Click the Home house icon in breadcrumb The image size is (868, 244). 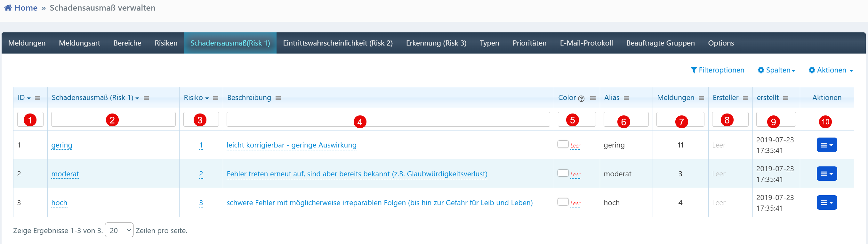8,8
